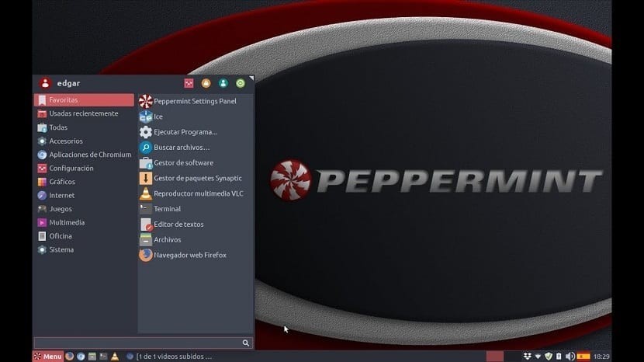Expand the Sistema category
The width and height of the screenshot is (644, 362).
[x=61, y=249]
